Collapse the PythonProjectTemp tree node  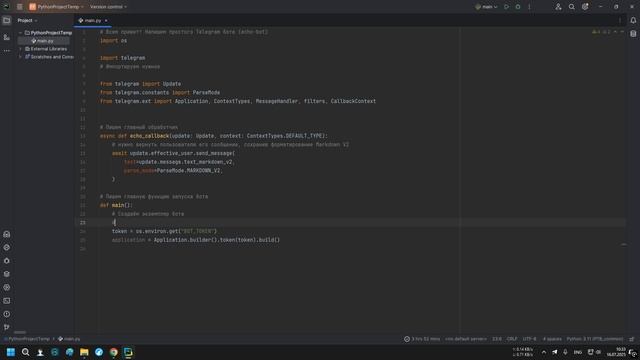click(x=20, y=33)
